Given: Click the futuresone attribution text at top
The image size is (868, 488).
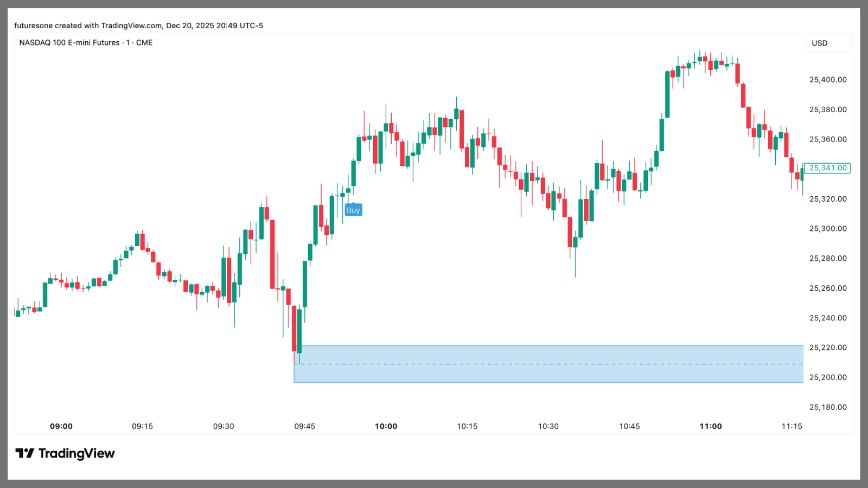Looking at the screenshot, I should coord(138,25).
